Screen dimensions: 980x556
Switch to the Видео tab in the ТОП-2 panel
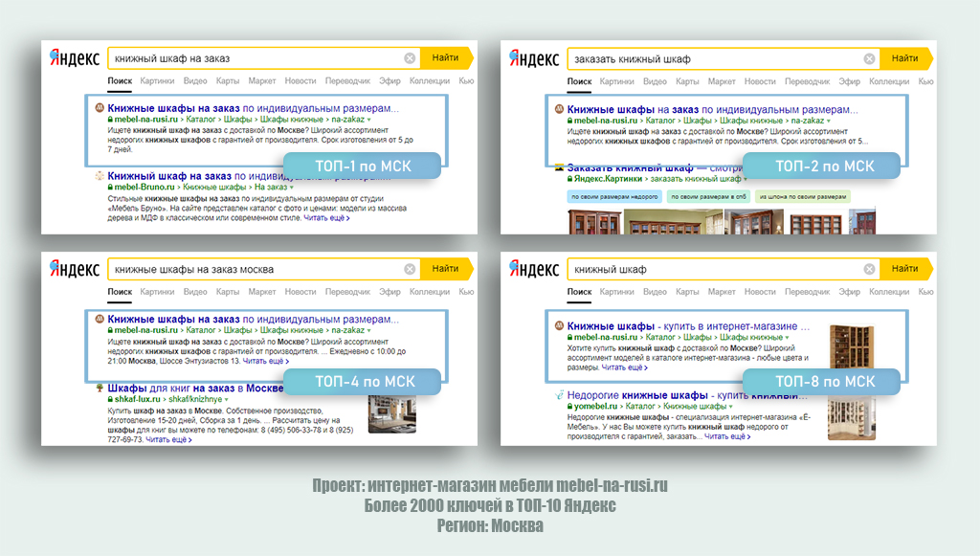point(655,81)
